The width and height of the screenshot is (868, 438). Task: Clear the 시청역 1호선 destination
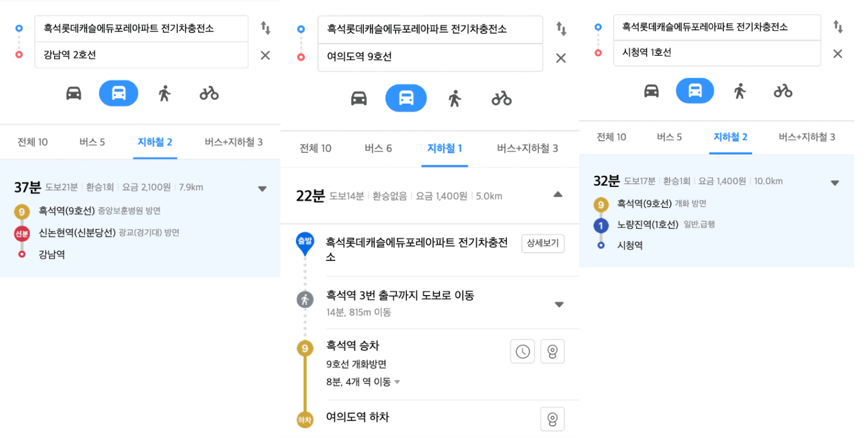(838, 54)
